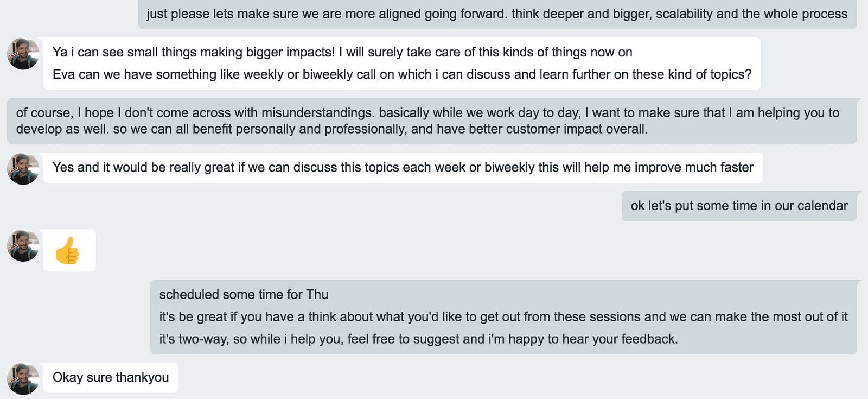Image resolution: width=868 pixels, height=399 pixels.
Task: Select the line starting 'it's be great if you'
Action: click(503, 317)
